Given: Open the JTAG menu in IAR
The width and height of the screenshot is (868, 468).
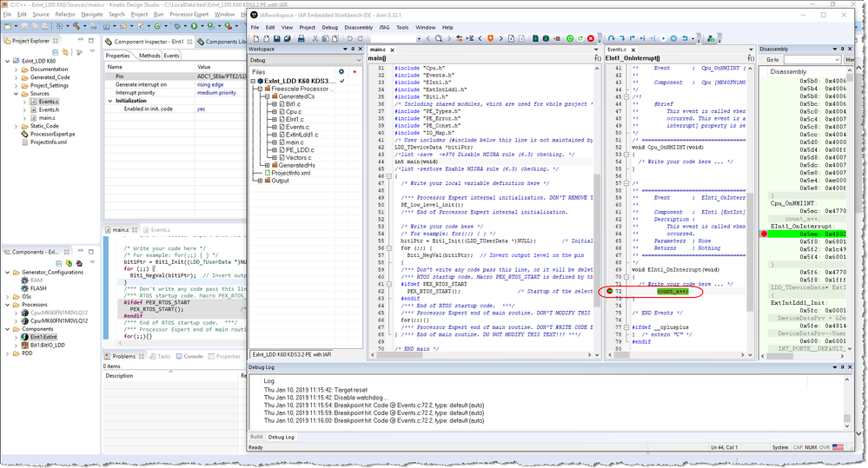Looking at the screenshot, I should (384, 27).
